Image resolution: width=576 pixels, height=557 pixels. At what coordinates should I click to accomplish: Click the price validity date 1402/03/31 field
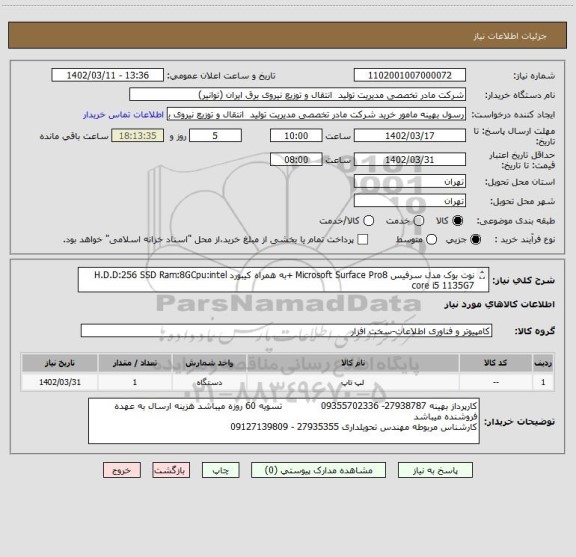pyautogui.click(x=410, y=160)
